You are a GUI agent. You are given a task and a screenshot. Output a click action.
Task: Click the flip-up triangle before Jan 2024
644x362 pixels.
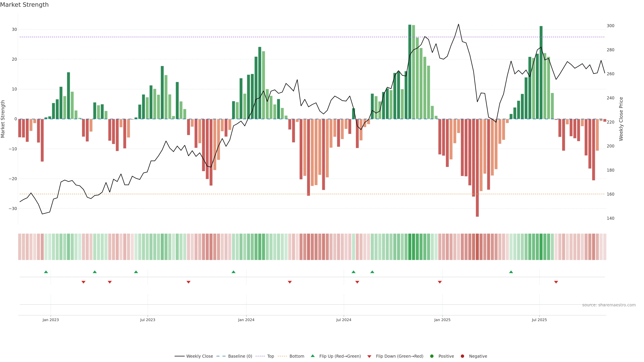pos(233,272)
